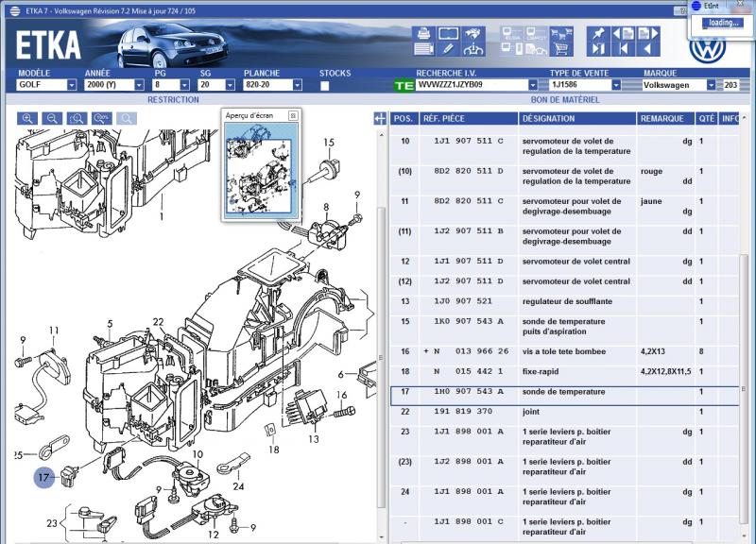This screenshot has width=756, height=544.
Task: Open the SG dropdown showing 20
Action: tap(230, 85)
